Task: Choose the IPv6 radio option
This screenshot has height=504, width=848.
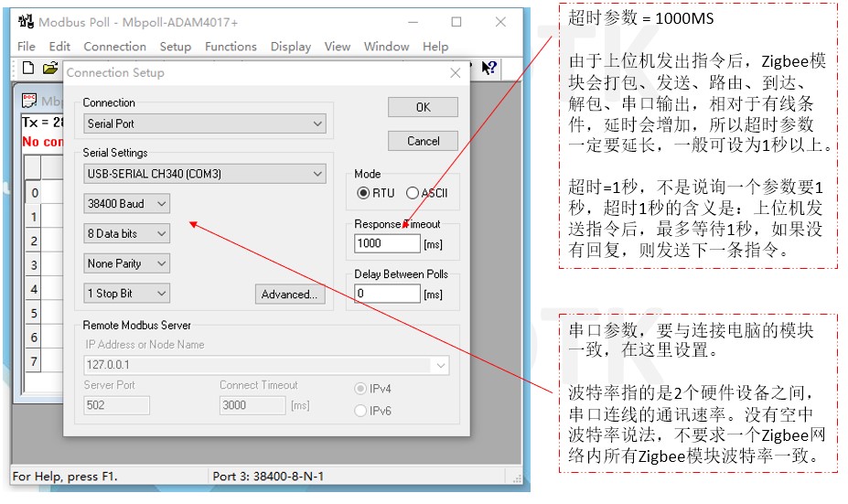Action: (x=360, y=411)
